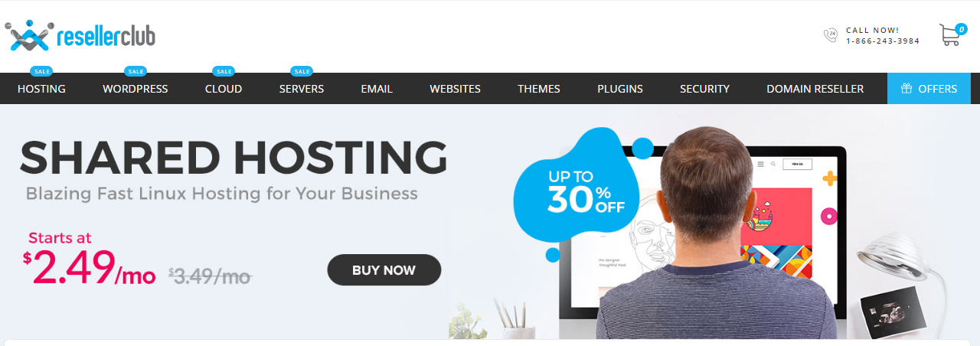
Task: Click the SALE badge above Servers
Action: [x=302, y=71]
